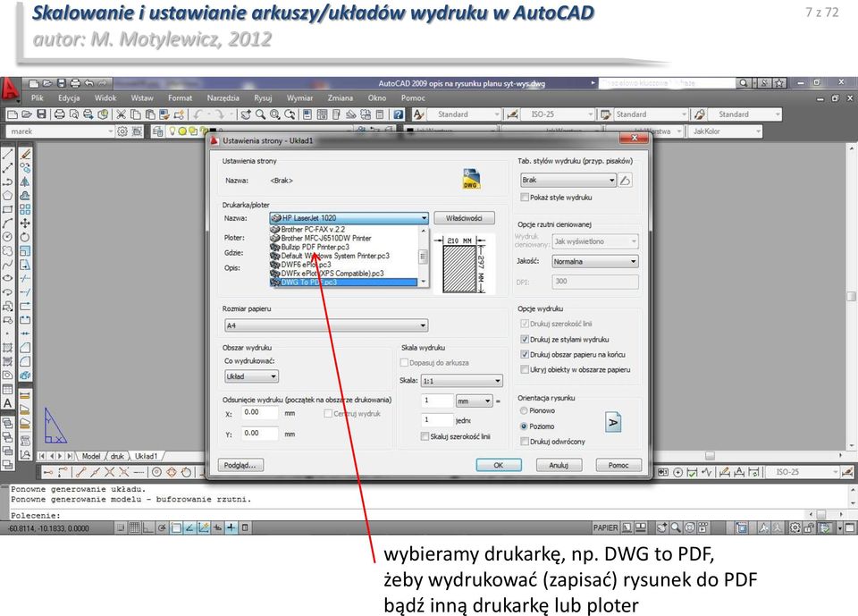The width and height of the screenshot is (858, 616).
Task: Open the marek workspace dropdown
Action: tap(60, 131)
